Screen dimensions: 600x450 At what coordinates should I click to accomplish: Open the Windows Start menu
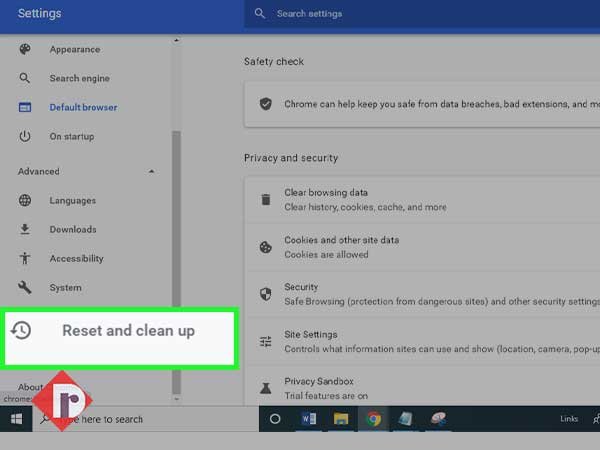click(x=16, y=419)
